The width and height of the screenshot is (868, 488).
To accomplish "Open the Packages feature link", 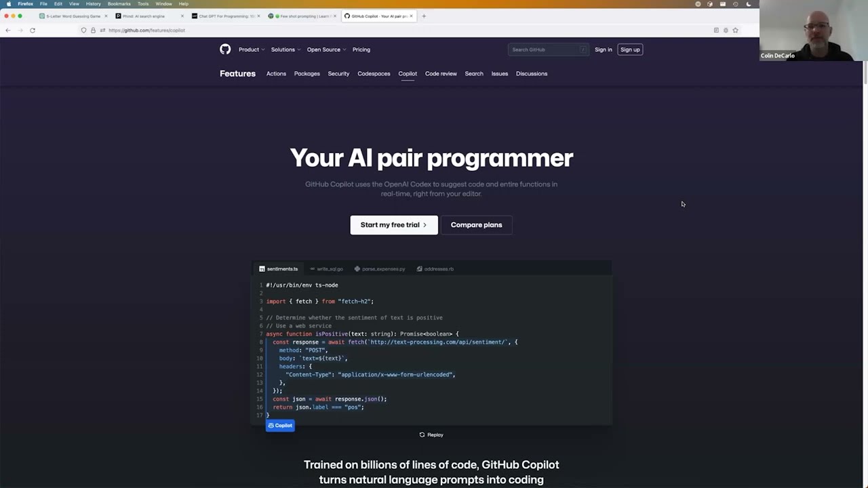I will (307, 74).
